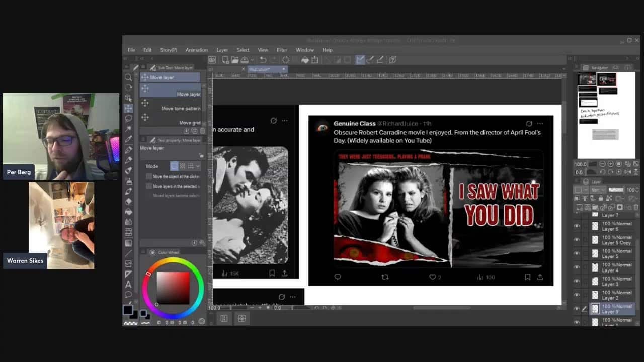Click the Undo arrow in command bar

coord(263,60)
